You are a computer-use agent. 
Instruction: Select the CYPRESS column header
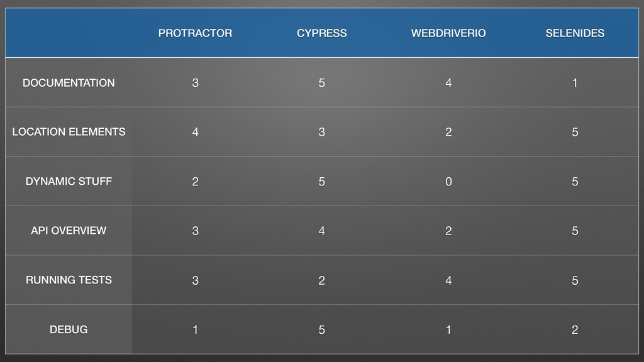(321, 33)
